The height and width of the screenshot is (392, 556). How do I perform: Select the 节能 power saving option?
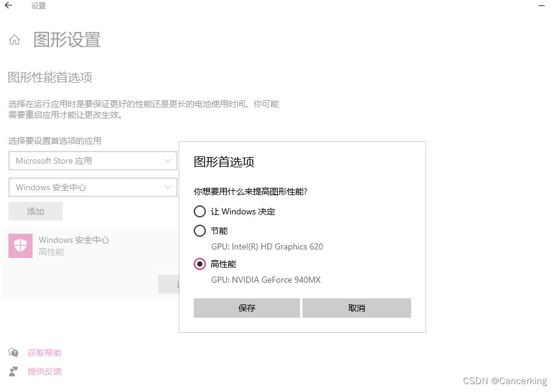pos(200,231)
